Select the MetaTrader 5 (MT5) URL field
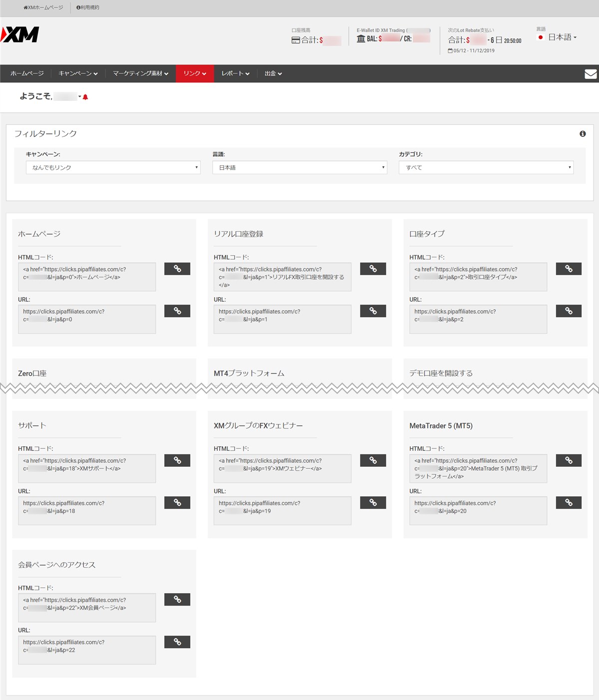599x700 pixels. coord(478,511)
